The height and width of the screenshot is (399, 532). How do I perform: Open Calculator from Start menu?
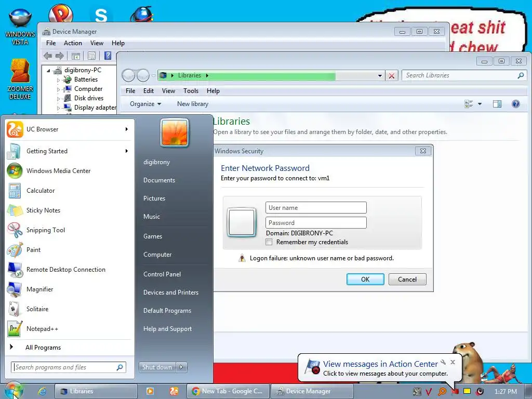click(x=69, y=190)
